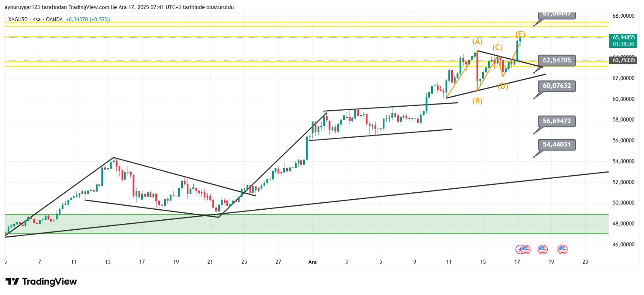Click the TradingView logo at bottom left
Viewport: 644px width, 295px height.
pos(41,281)
